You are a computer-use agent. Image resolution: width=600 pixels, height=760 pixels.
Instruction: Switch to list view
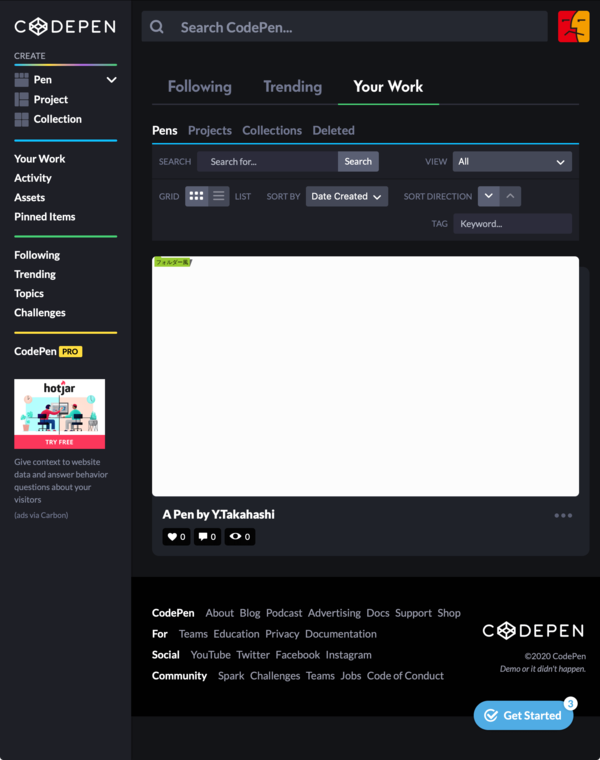(x=219, y=196)
